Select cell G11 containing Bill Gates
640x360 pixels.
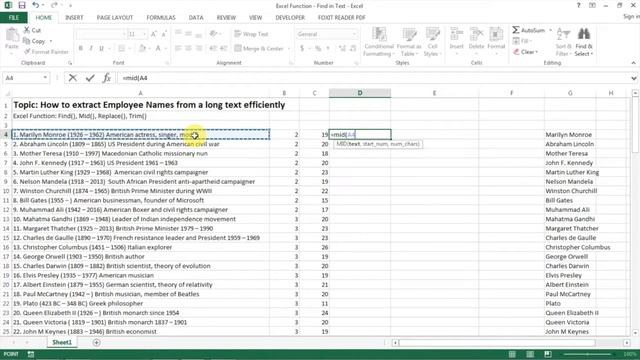point(570,200)
